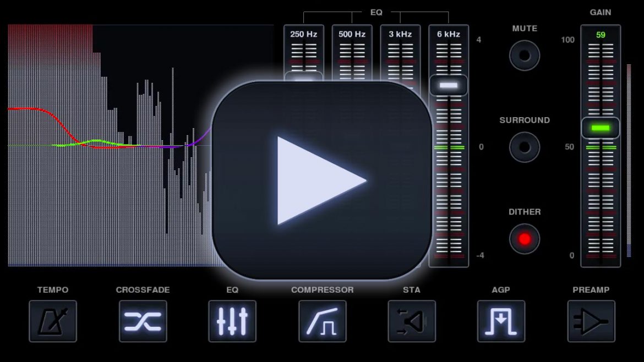The width and height of the screenshot is (644, 362).
Task: Click the 6 kHz slider zero marker
Action: pos(449,147)
